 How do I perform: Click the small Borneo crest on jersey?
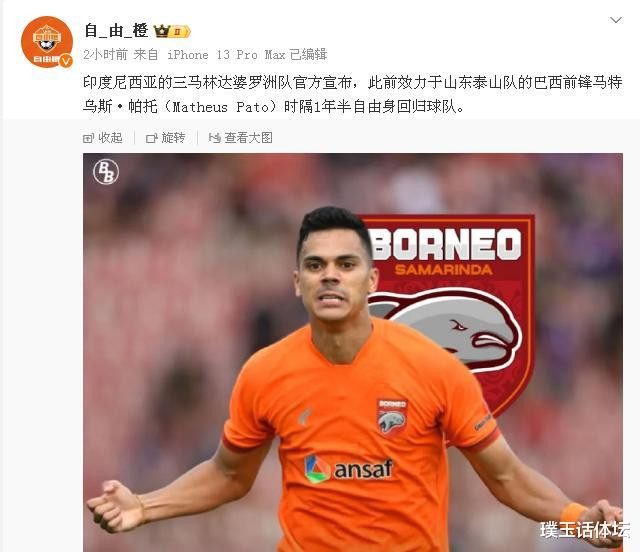(391, 417)
